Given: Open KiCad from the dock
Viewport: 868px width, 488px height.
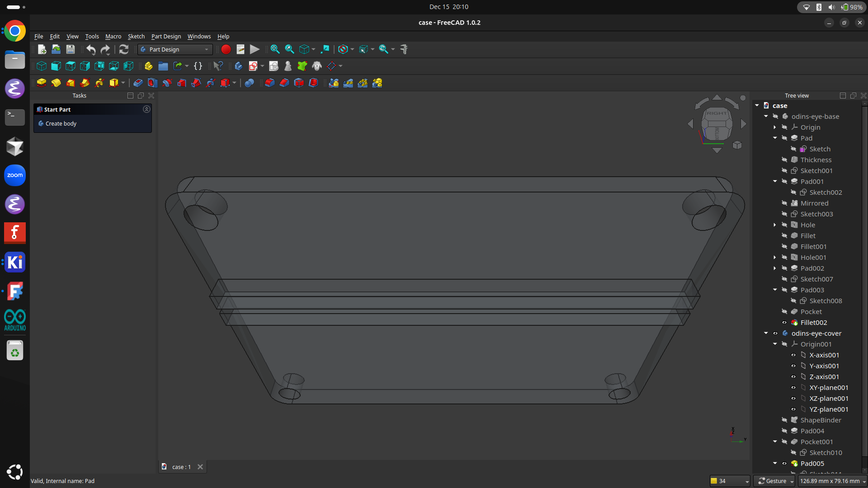Looking at the screenshot, I should (x=14, y=262).
